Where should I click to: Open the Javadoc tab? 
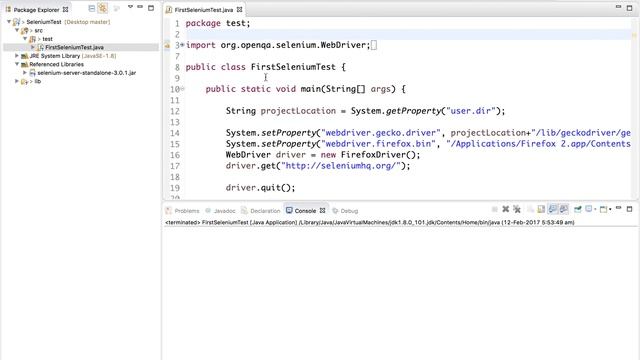click(220, 211)
